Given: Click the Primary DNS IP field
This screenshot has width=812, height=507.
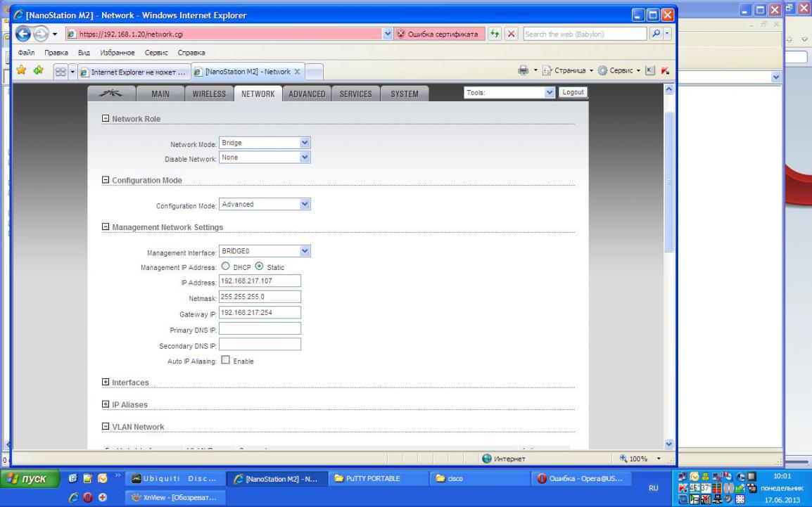Looking at the screenshot, I should (260, 328).
